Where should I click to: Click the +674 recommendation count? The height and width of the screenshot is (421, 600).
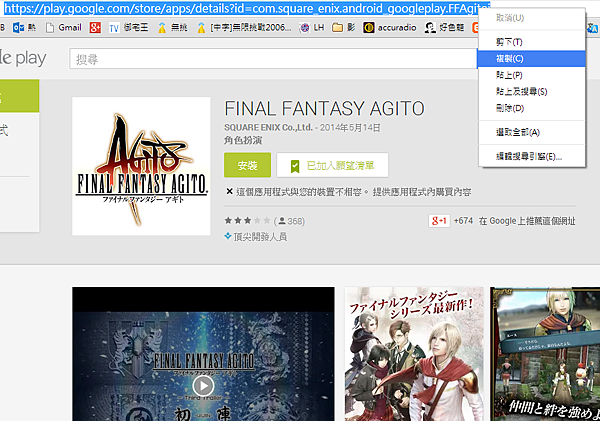click(x=463, y=221)
